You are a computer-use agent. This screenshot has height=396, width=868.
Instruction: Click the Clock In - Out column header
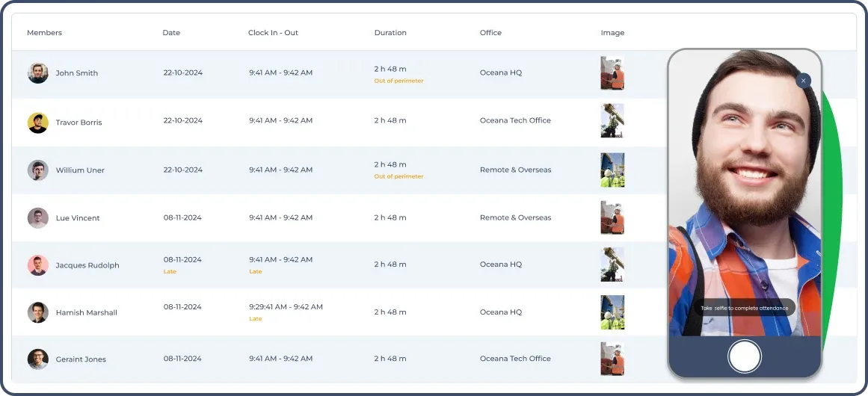coord(273,33)
